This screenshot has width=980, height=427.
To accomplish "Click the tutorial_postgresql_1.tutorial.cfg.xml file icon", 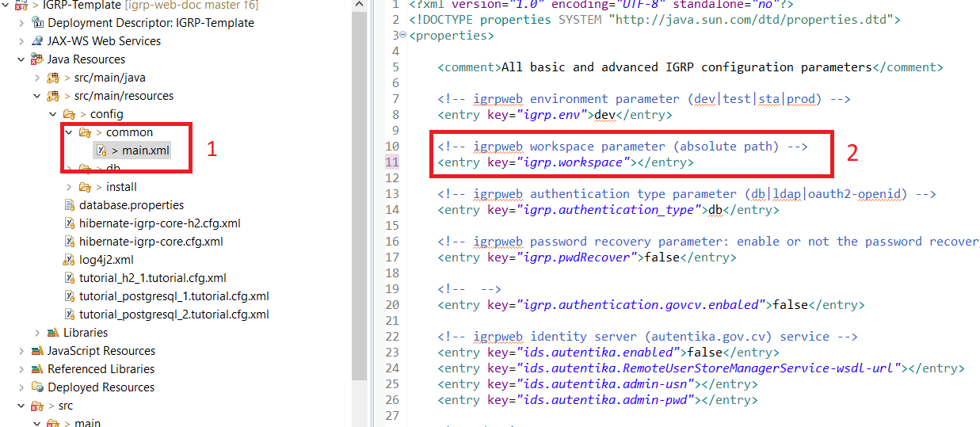I will (x=70, y=296).
